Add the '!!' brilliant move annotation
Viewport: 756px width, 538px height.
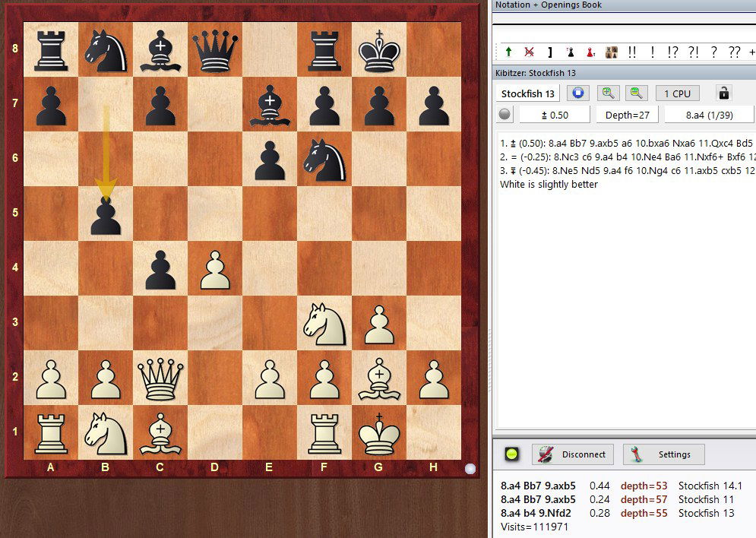[632, 52]
